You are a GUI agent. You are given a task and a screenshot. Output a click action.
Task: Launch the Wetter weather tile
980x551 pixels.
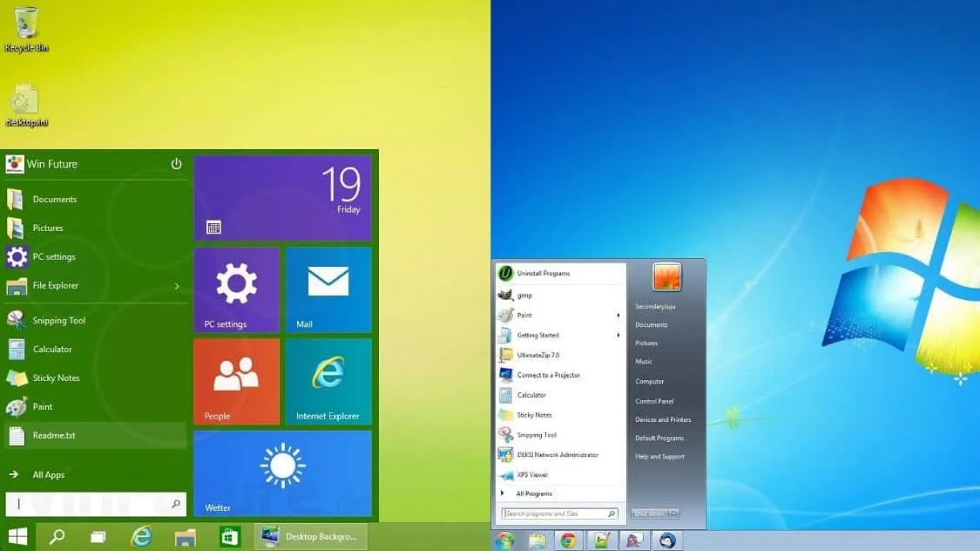pos(282,473)
